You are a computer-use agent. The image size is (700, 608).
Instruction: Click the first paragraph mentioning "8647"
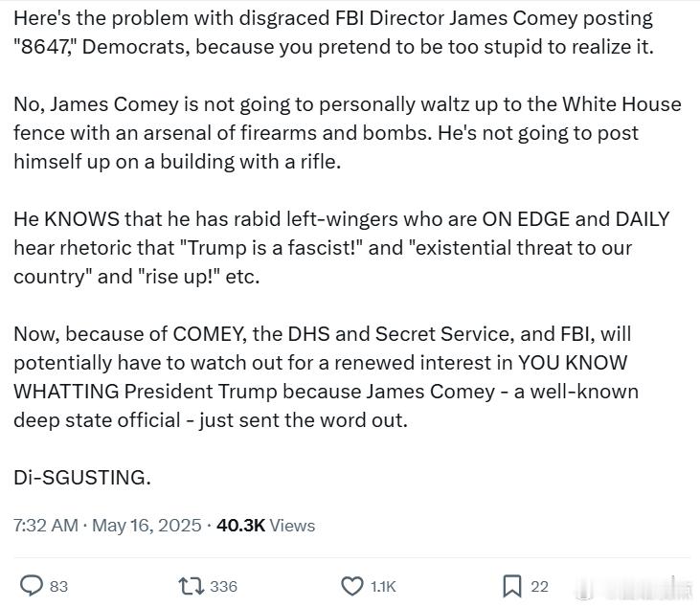click(333, 33)
